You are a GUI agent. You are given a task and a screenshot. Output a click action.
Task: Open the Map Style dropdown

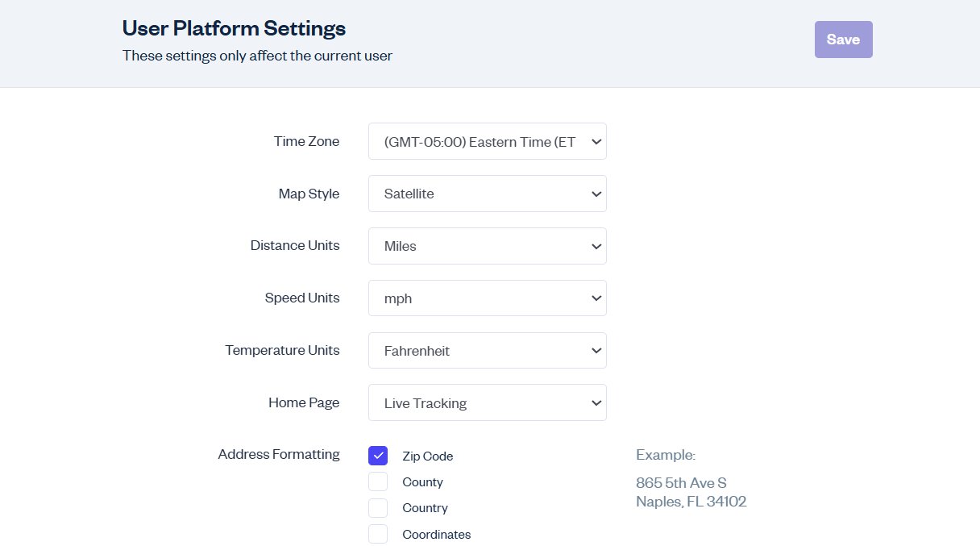[x=488, y=194]
